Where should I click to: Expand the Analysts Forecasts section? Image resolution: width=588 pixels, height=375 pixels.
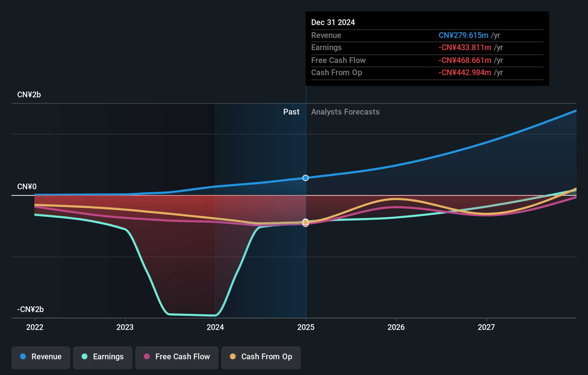345,112
